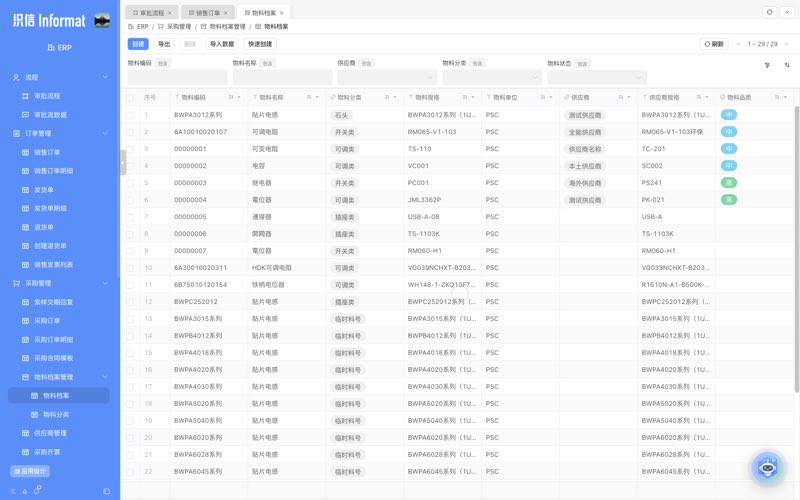Image resolution: width=800 pixels, height=500 pixels.
Task: Go to 采购订单 in the sidebar
Action: pyautogui.click(x=46, y=320)
